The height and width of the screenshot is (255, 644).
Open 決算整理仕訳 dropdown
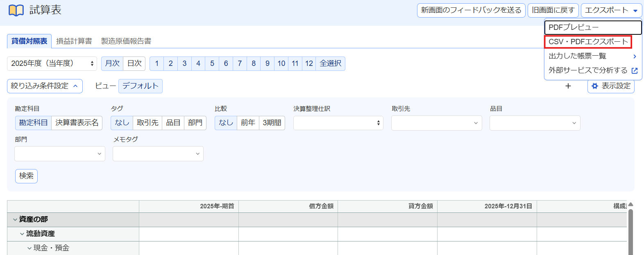pyautogui.click(x=338, y=123)
